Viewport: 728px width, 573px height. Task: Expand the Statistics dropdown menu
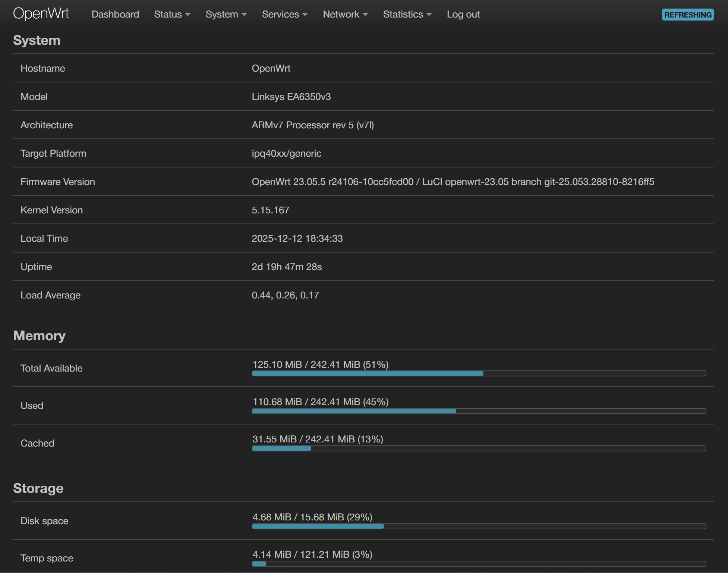tap(407, 14)
